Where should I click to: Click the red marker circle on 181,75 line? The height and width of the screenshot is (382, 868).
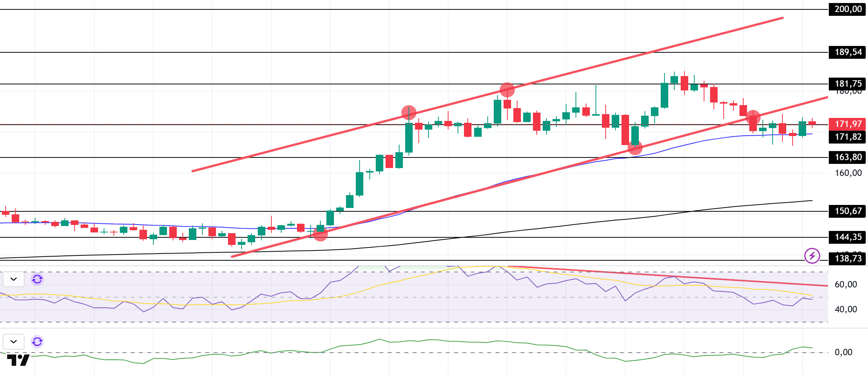[x=507, y=90]
